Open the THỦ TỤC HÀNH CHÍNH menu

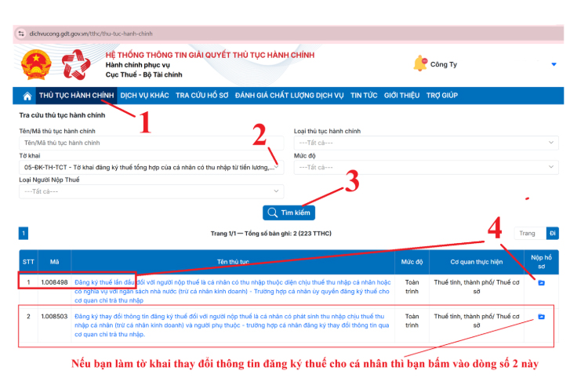[77, 96]
